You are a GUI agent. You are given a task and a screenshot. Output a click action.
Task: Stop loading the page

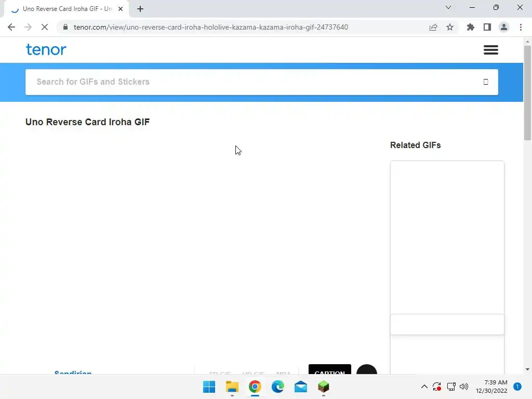(45, 27)
